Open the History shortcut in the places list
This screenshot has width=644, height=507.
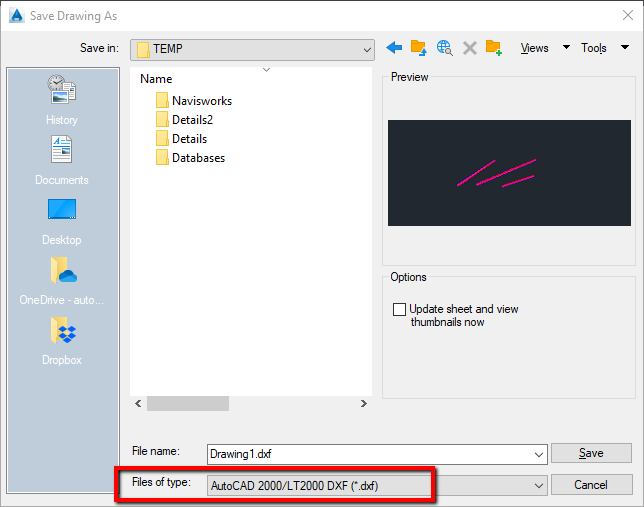click(x=62, y=100)
